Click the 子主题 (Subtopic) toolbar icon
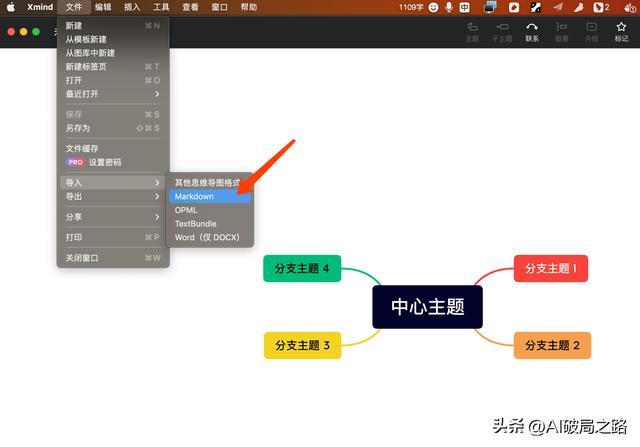 502,31
